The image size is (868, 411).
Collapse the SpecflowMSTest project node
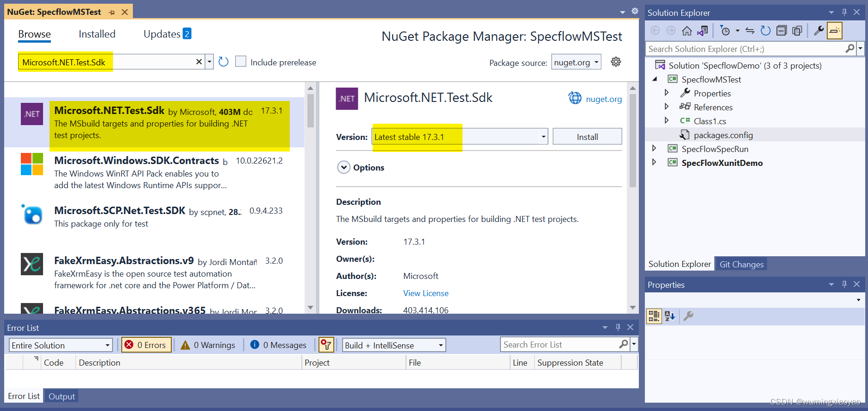pos(655,79)
